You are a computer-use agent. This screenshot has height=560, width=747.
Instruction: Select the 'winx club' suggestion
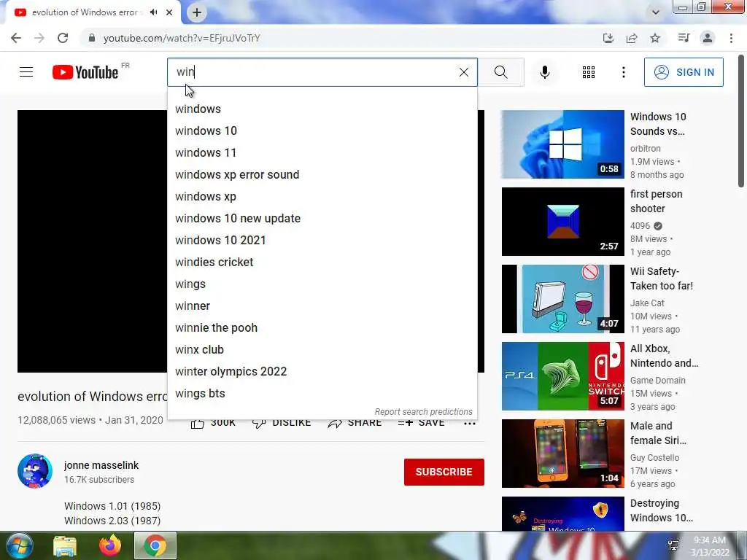coord(322,350)
